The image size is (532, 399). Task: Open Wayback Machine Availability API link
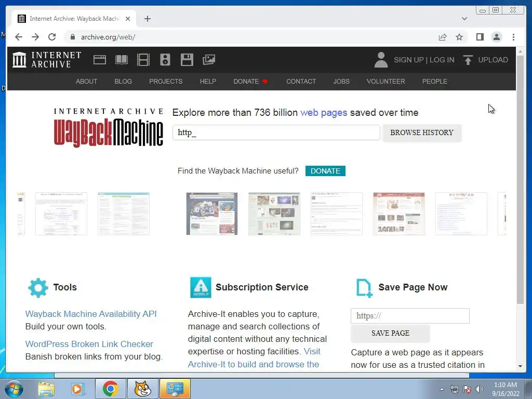[91, 314]
